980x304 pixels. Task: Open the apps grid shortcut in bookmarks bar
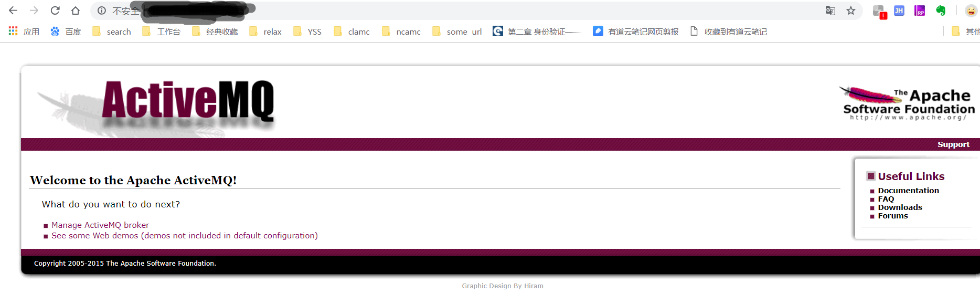tap(24, 32)
